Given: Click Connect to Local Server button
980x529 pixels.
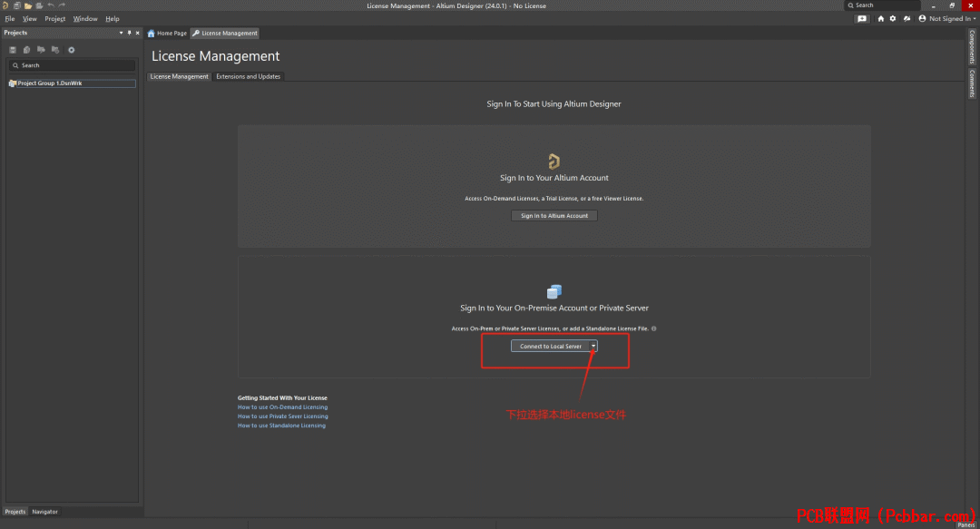Looking at the screenshot, I should [551, 346].
